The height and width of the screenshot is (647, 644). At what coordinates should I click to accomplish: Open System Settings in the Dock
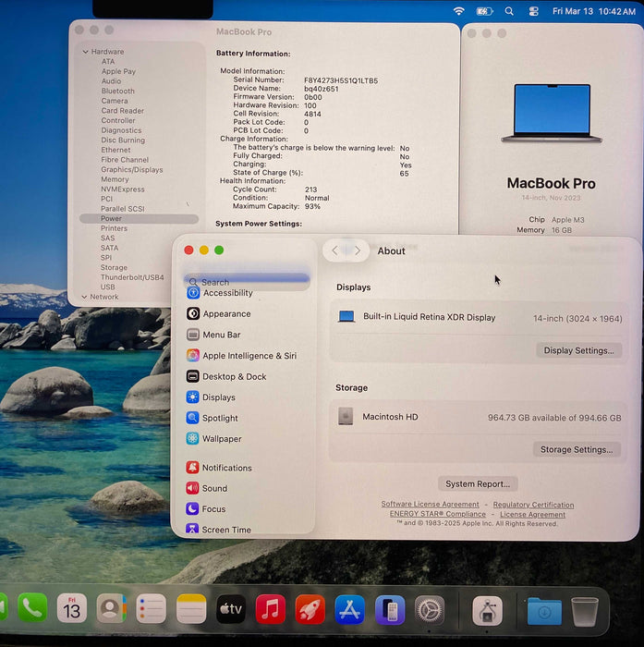[x=430, y=608]
